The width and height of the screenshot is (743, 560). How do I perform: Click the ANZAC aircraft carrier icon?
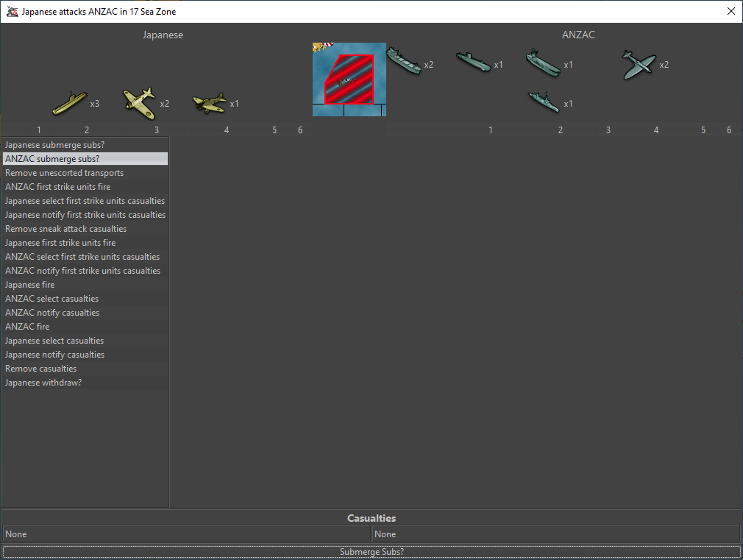point(543,63)
